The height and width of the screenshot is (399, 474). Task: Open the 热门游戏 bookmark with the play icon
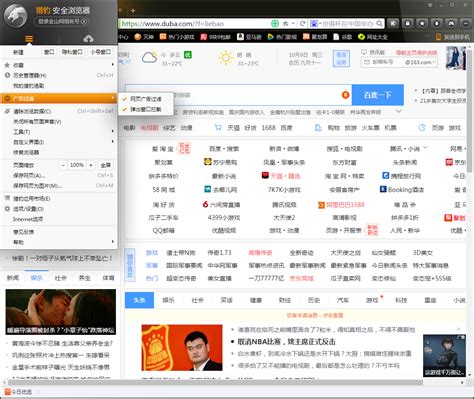coord(282,37)
